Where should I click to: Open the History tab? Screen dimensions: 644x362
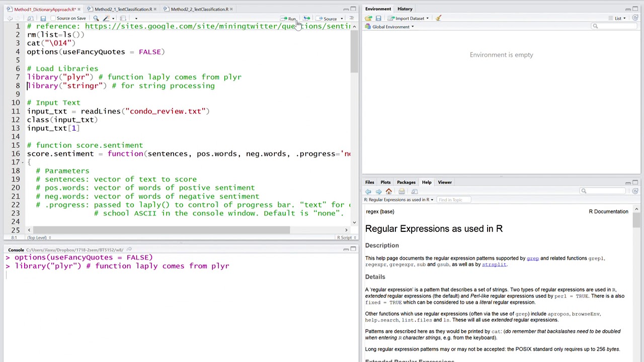pos(405,9)
